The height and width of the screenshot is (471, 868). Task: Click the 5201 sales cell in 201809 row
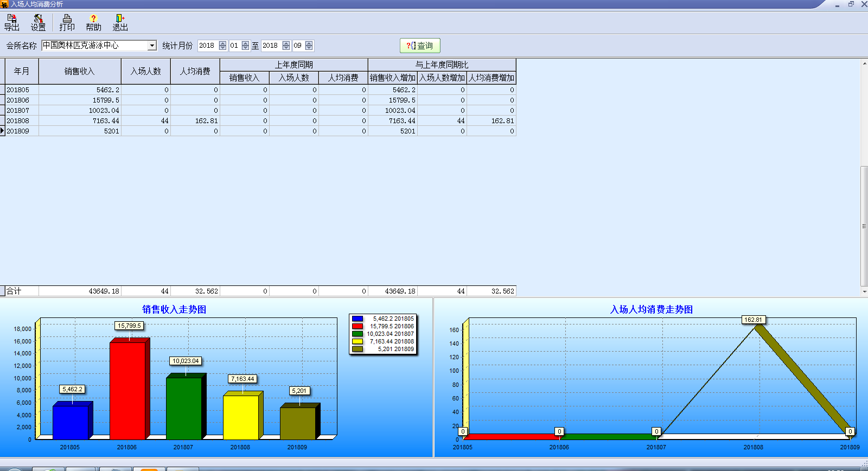pos(80,131)
